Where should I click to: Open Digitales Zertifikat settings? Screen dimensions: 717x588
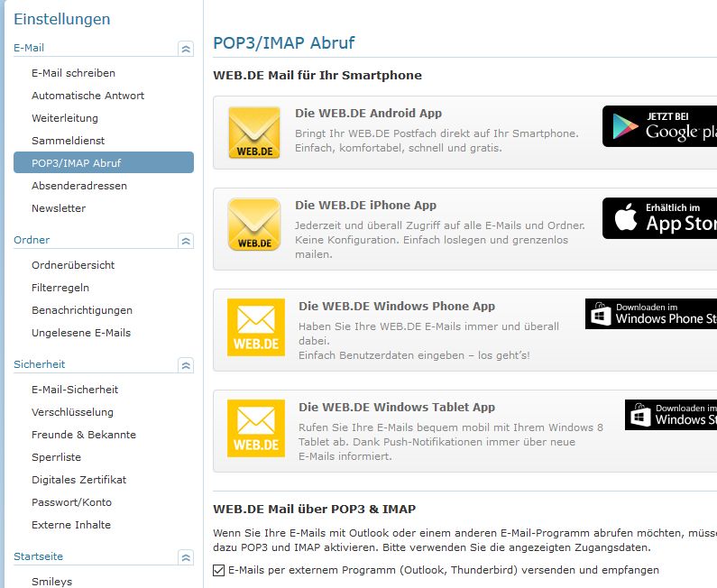(78, 480)
